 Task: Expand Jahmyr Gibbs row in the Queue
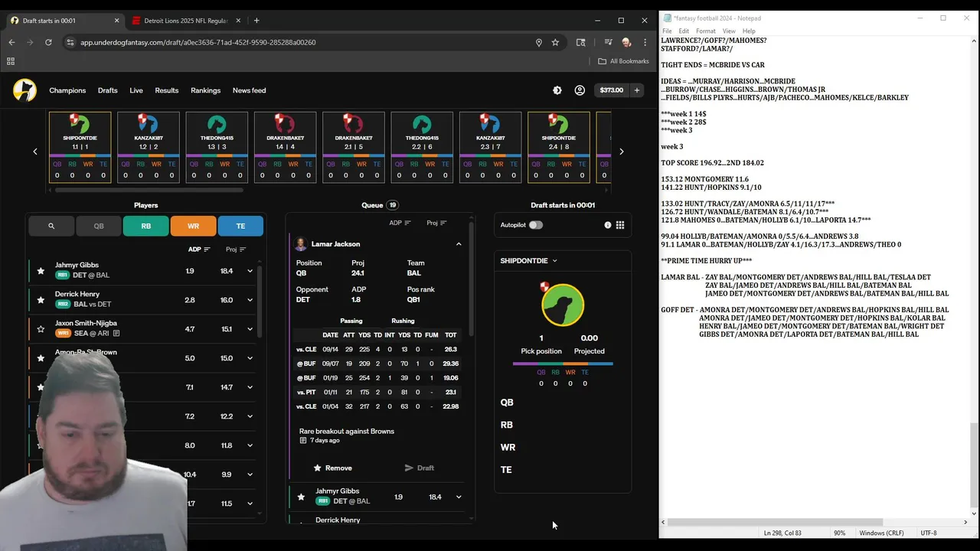459,497
